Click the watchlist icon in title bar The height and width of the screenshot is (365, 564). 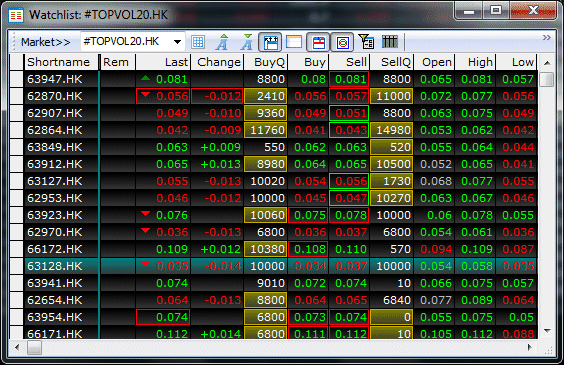(x=16, y=15)
